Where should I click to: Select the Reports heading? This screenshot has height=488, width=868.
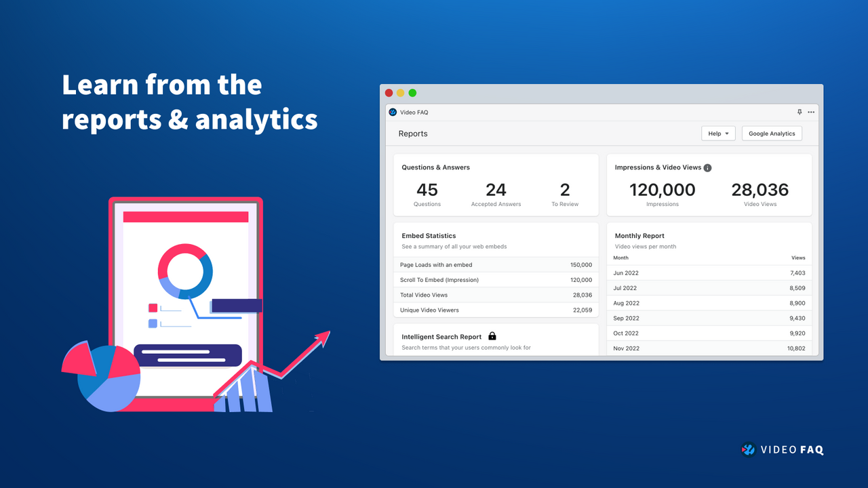(x=412, y=134)
